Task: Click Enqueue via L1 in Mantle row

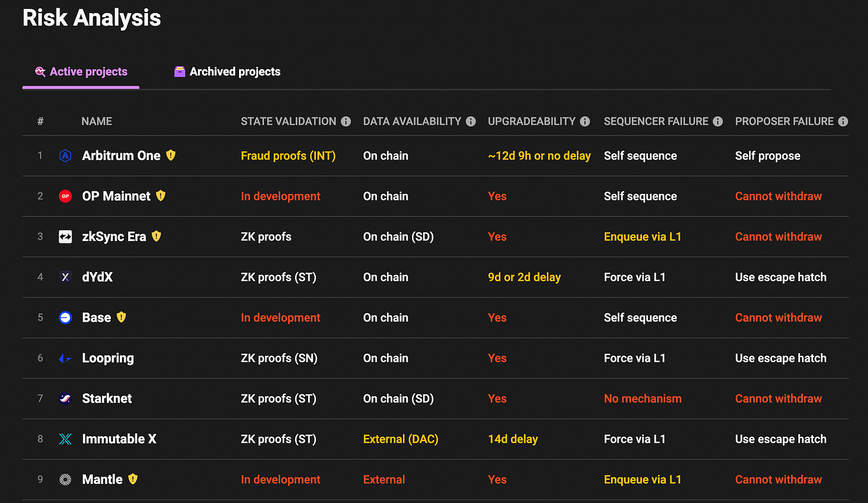Action: [642, 480]
